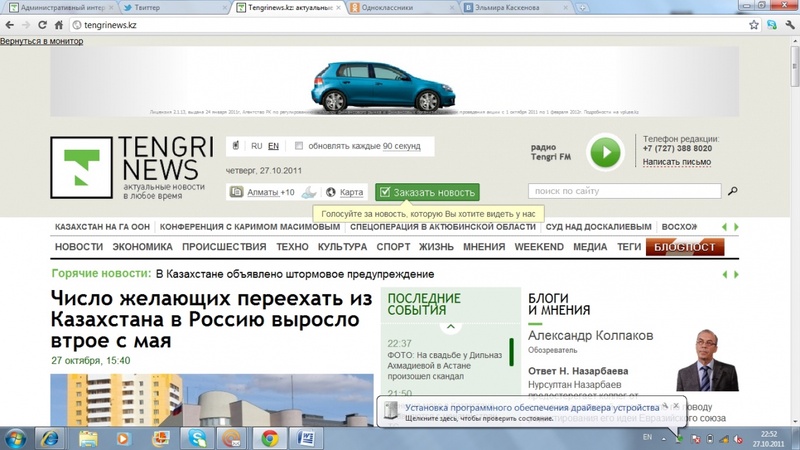
Task: Enable auto-refresh every 90 seconds checkbox
Action: pos(299,146)
